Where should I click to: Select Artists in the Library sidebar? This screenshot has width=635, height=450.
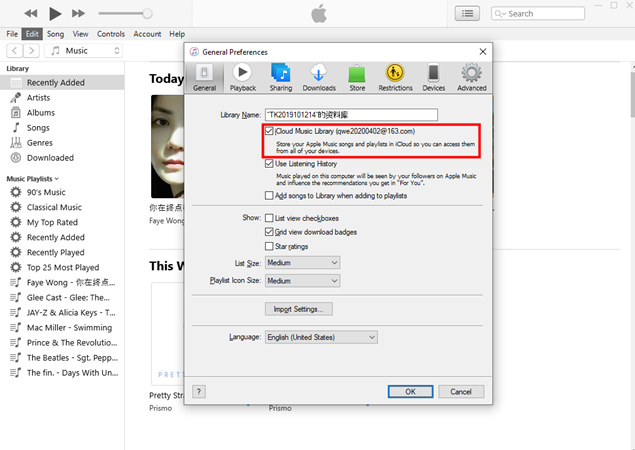pos(62,98)
